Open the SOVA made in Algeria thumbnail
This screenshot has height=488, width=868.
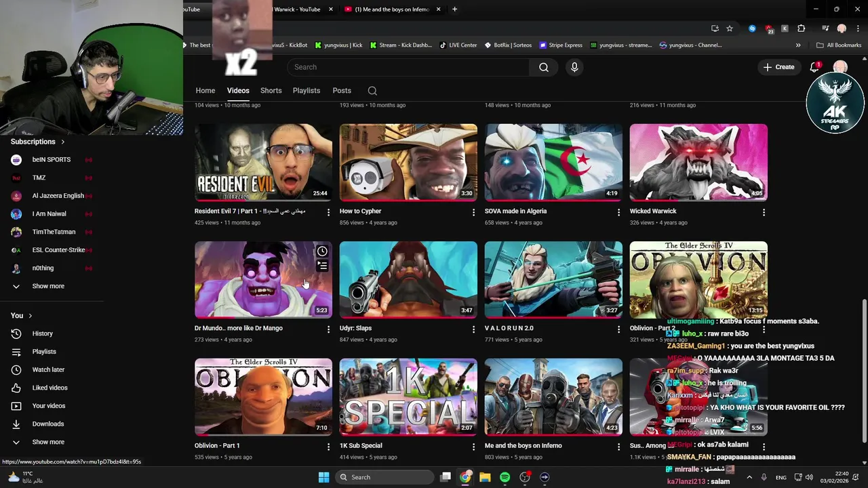[553, 163]
